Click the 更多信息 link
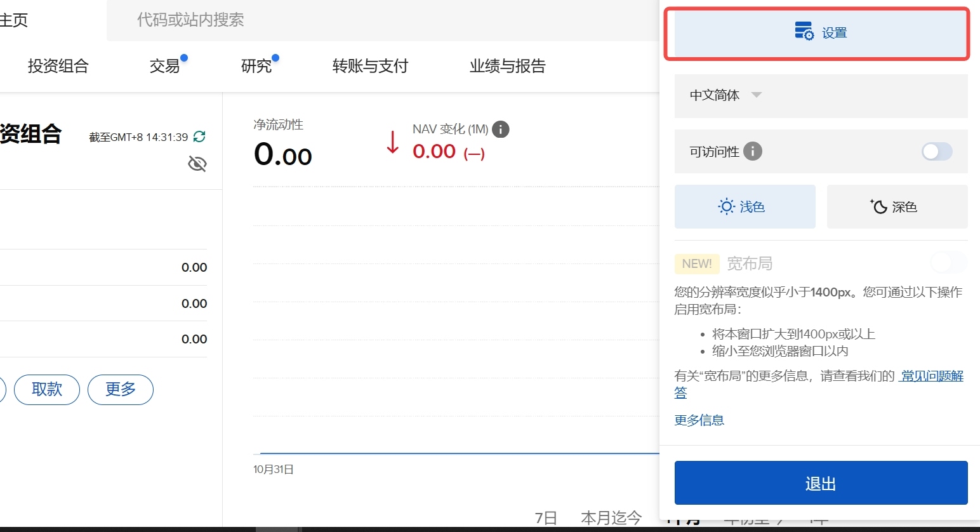This screenshot has height=532, width=980. pos(698,420)
